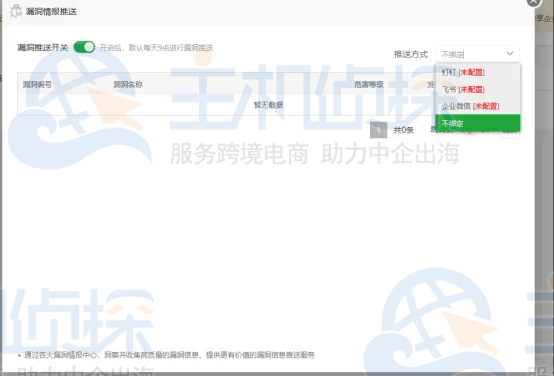The image size is (554, 376).
Task: Click the 漏洞情报推送 title text
Action: [x=51, y=12]
